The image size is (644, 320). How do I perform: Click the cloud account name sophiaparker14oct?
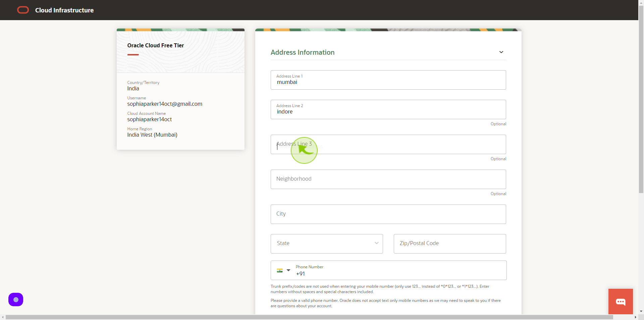[150, 120]
